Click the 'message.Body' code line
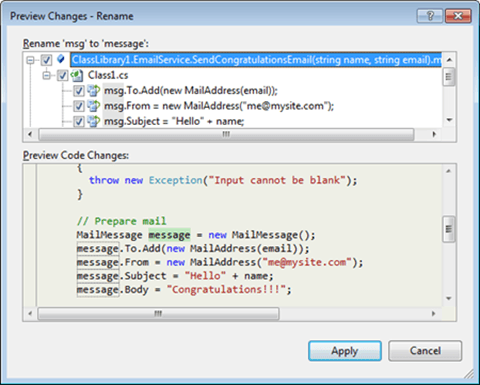Viewport: 480px width, 385px height. point(184,290)
